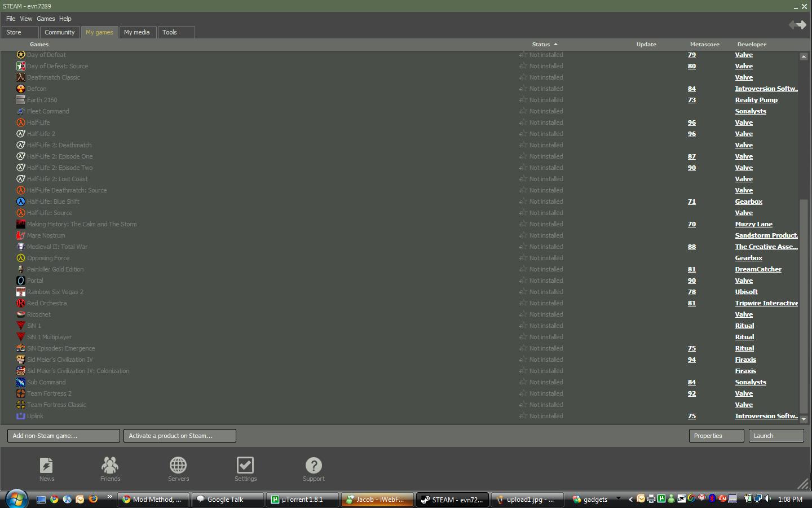This screenshot has height=508, width=812.
Task: Toggle favorite star for Half-Life 2
Action: point(523,134)
